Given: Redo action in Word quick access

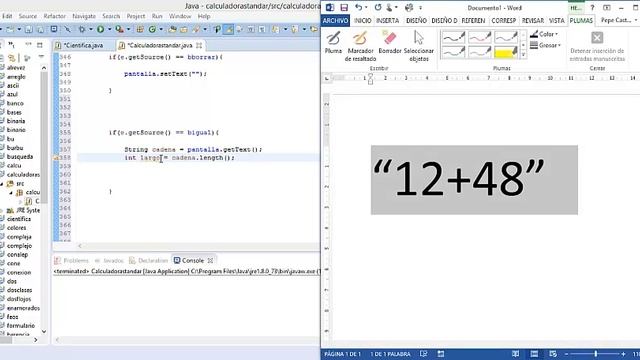Looking at the screenshot, I should coord(378,7).
